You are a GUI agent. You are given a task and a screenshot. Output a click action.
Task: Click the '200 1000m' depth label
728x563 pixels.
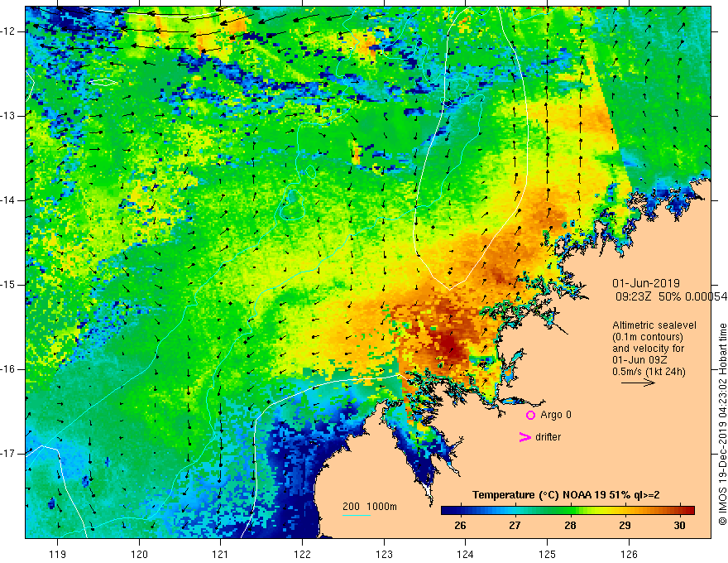point(370,507)
